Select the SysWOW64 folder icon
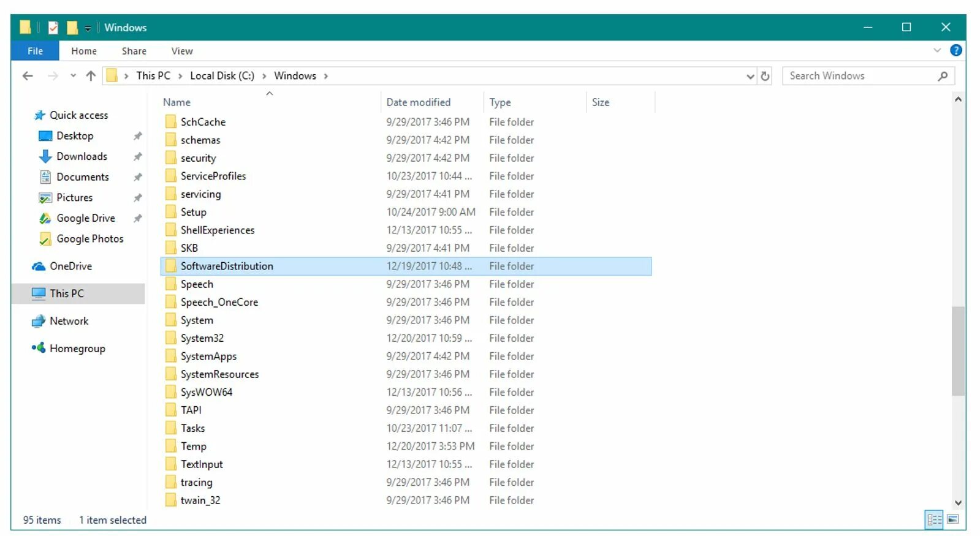The height and width of the screenshot is (536, 980). pos(170,392)
